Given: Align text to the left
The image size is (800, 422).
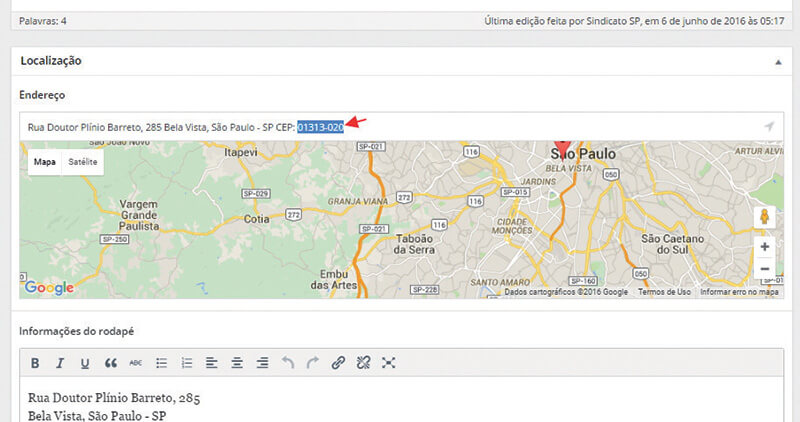Looking at the screenshot, I should pyautogui.click(x=212, y=363).
